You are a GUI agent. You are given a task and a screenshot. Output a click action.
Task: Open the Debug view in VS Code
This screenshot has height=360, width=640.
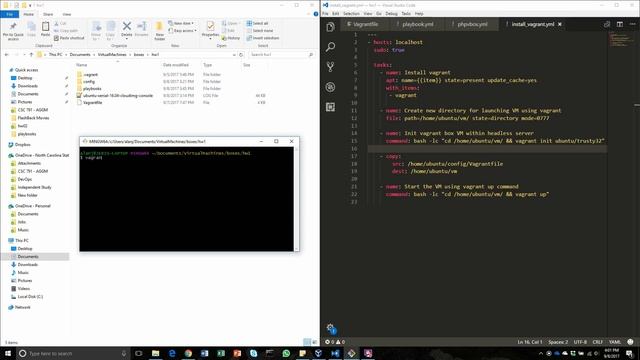[x=330, y=87]
